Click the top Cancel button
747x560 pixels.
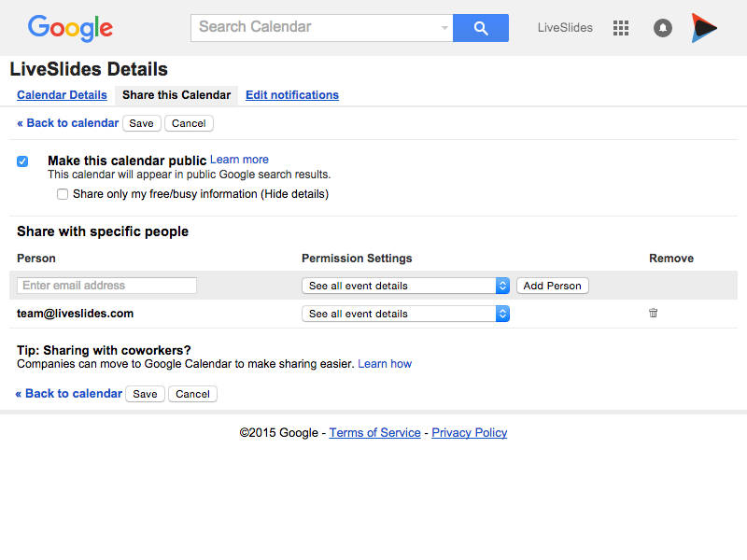[189, 123]
